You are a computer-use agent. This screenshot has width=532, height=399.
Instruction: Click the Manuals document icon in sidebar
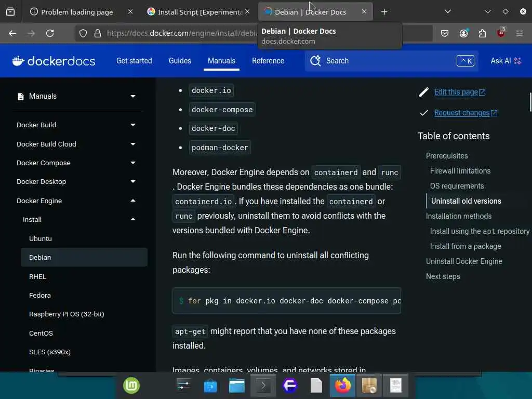tap(21, 96)
